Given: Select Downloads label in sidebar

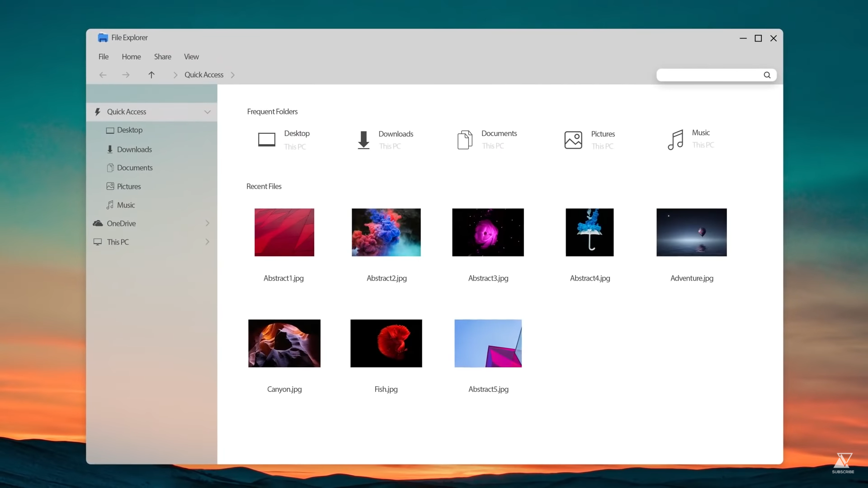Looking at the screenshot, I should pyautogui.click(x=134, y=150).
